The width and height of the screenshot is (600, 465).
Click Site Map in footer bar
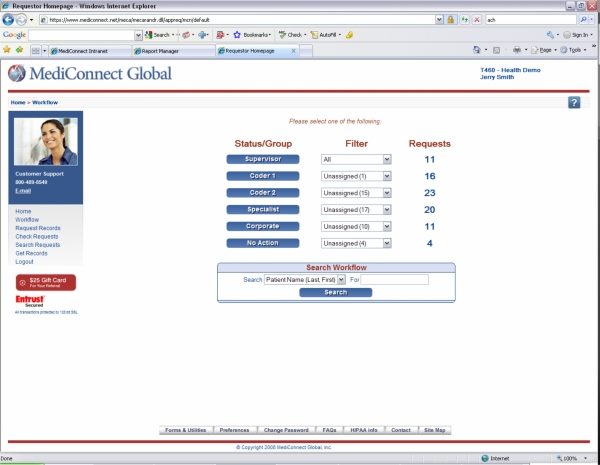435,430
